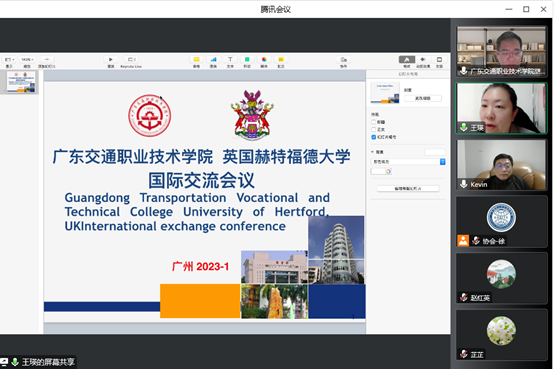Viewport: 554px width, 369px height.
Task: Select the Format inspector button
Action: (x=407, y=59)
